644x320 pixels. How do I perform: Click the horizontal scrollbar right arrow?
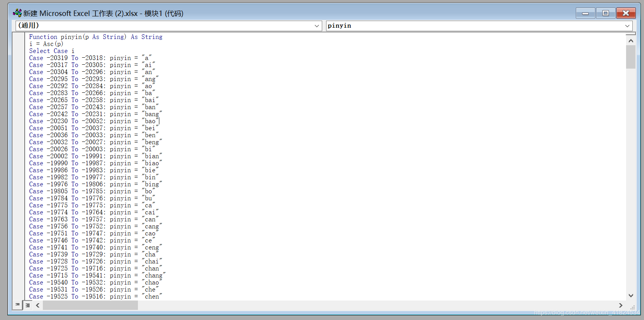click(621, 305)
